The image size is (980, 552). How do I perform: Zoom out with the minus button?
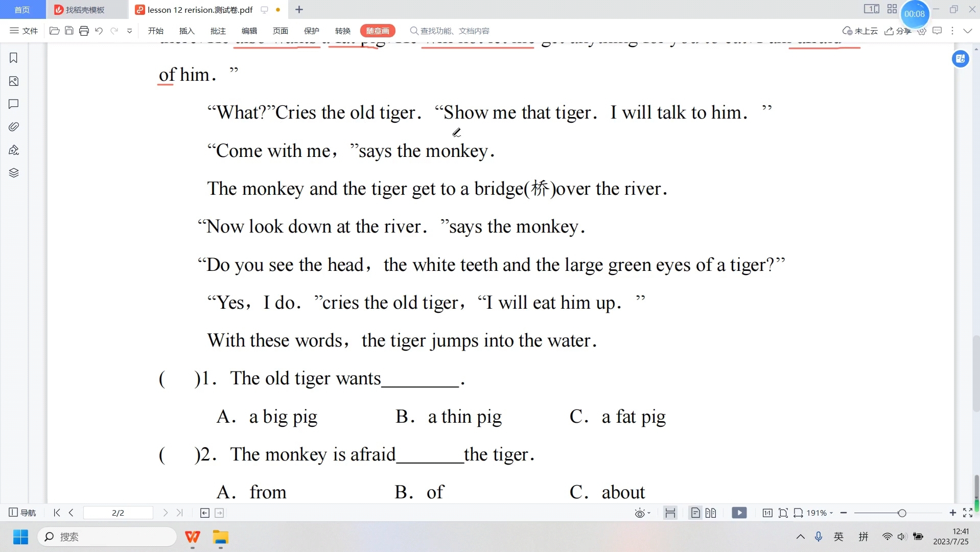(x=844, y=513)
